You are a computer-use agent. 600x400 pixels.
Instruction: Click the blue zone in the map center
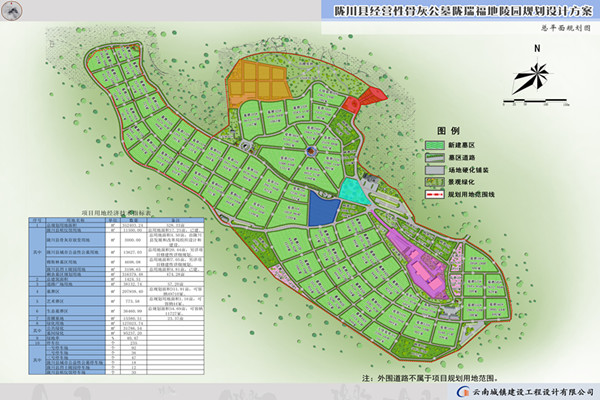322,209
